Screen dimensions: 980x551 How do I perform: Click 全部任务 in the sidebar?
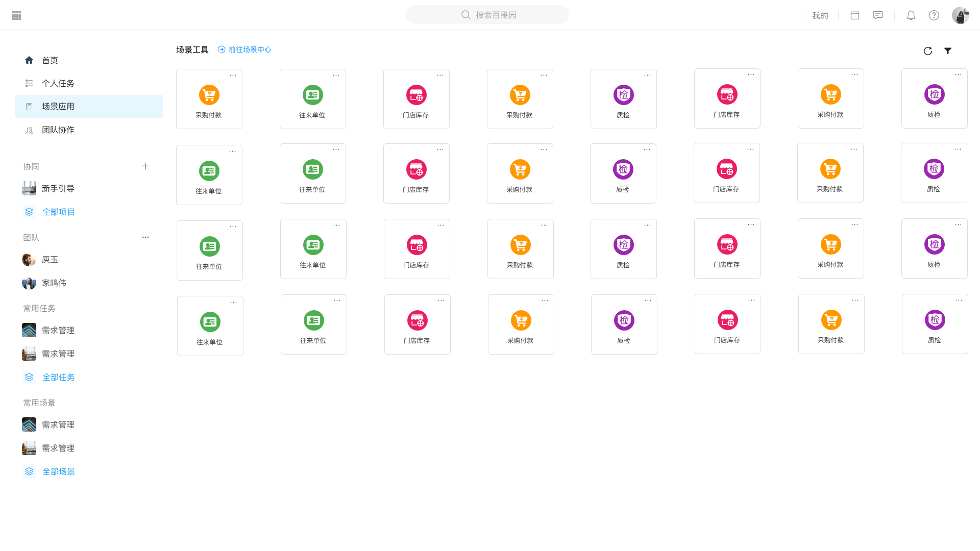click(58, 377)
